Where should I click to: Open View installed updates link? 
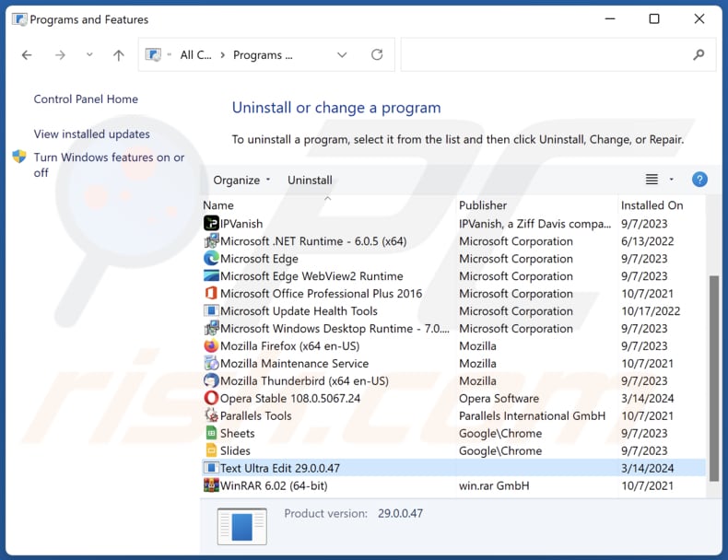[91, 134]
